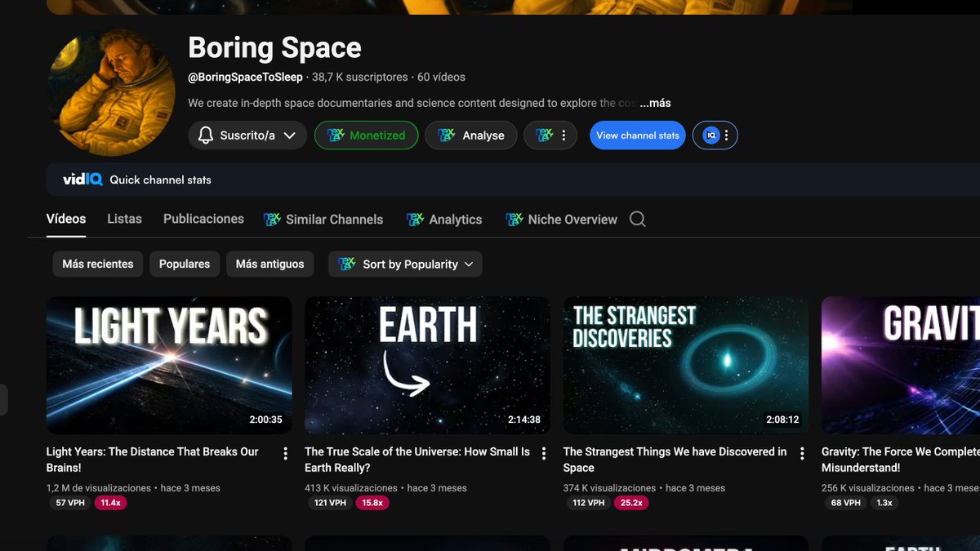980x551 pixels.
Task: Open three-dot menu for True Scale video
Action: [x=544, y=454]
